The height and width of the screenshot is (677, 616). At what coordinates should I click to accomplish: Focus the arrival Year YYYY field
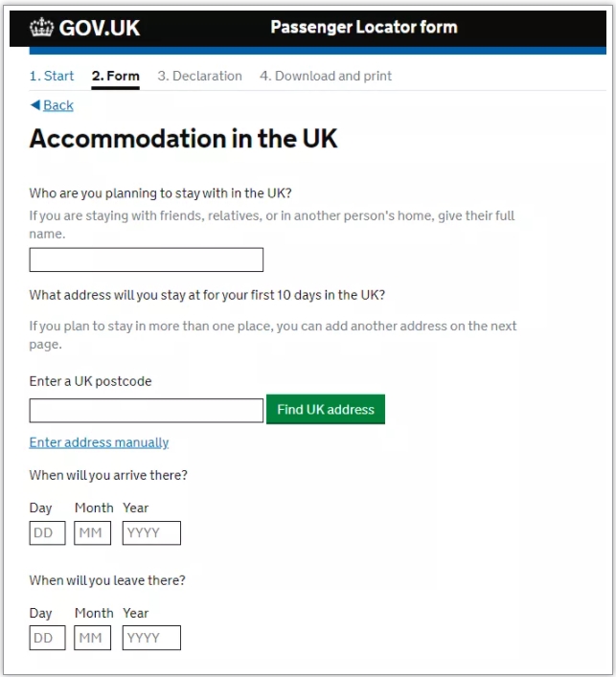coord(151,532)
